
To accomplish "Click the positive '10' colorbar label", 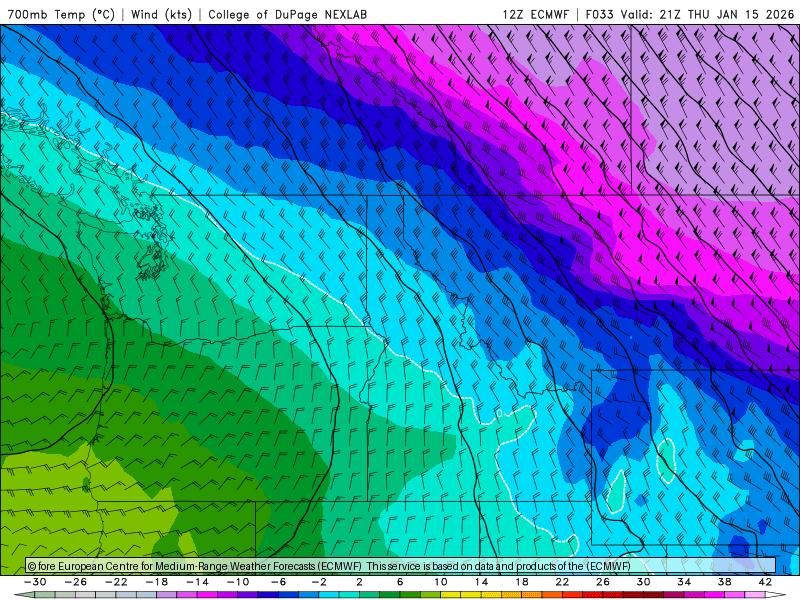I will [441, 582].
